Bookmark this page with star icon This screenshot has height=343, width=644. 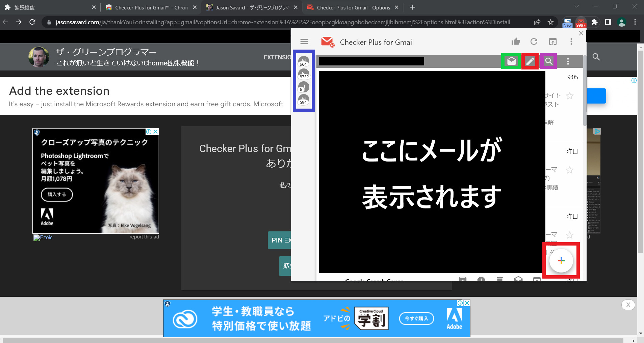(551, 22)
